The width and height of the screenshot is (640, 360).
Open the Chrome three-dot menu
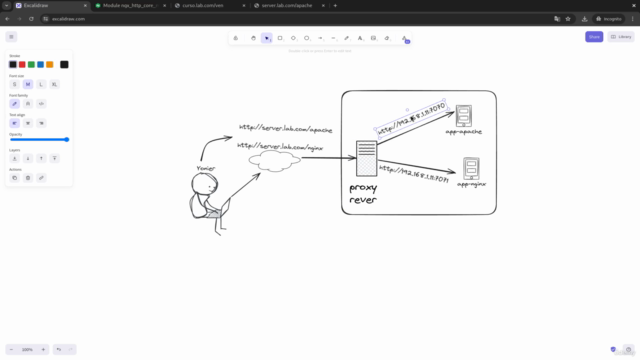click(x=633, y=19)
